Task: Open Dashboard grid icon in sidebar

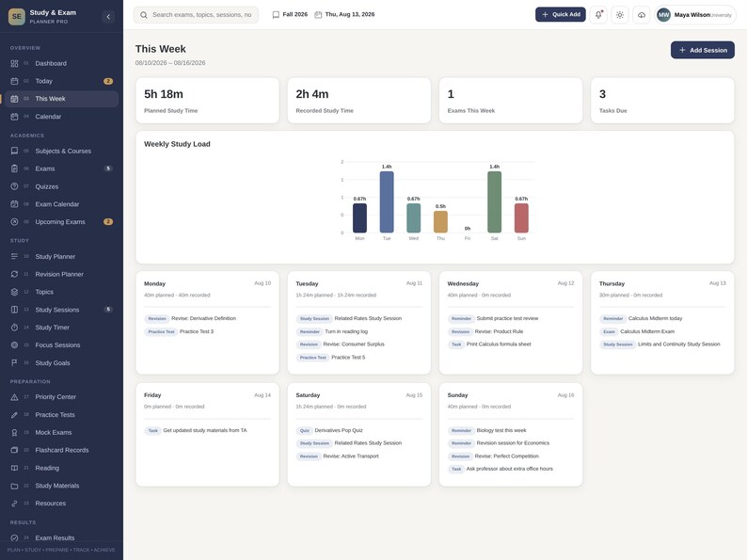Action: point(14,63)
